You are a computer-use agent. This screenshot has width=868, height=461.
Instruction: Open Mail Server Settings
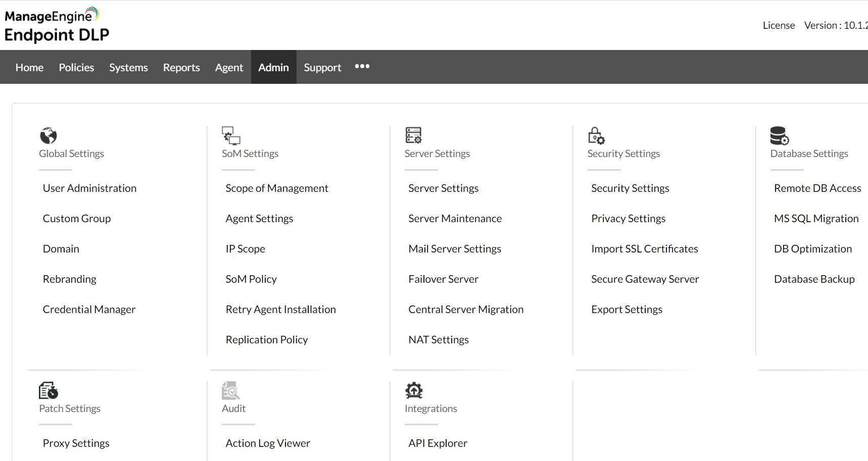(x=455, y=249)
